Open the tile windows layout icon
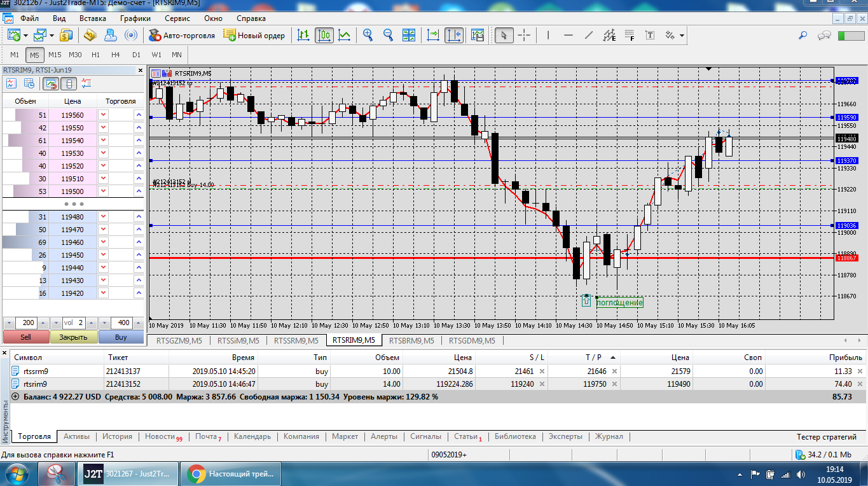 (x=408, y=36)
